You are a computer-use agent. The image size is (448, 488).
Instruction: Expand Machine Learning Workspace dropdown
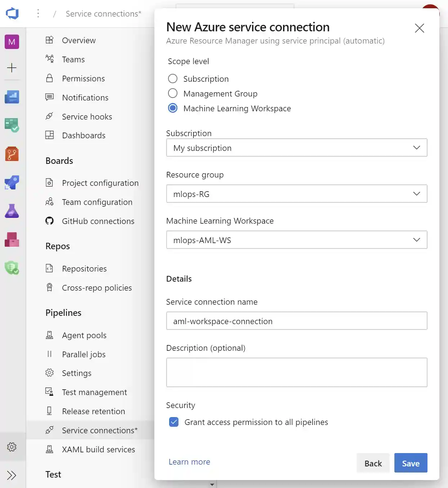297,240
